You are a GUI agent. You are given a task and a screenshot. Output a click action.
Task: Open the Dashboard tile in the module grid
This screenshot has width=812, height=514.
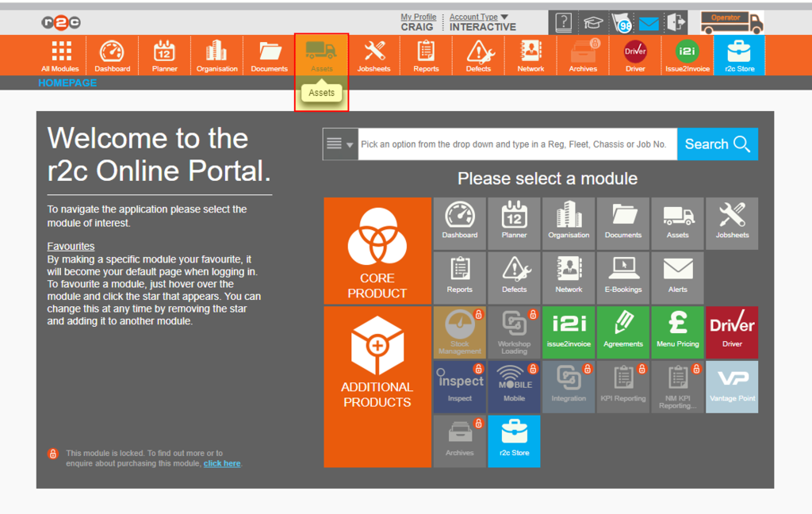click(460, 223)
